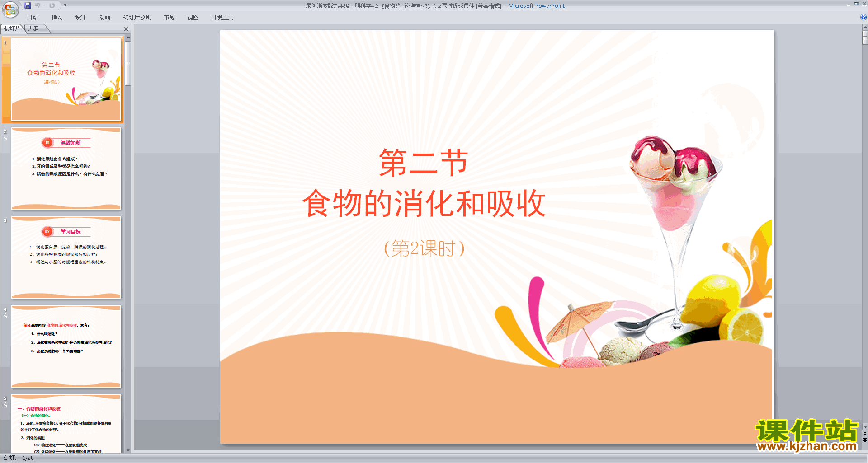Viewport: 868px width, 463px height.
Task: Open the 开始 ribbon tab
Action: click(33, 18)
